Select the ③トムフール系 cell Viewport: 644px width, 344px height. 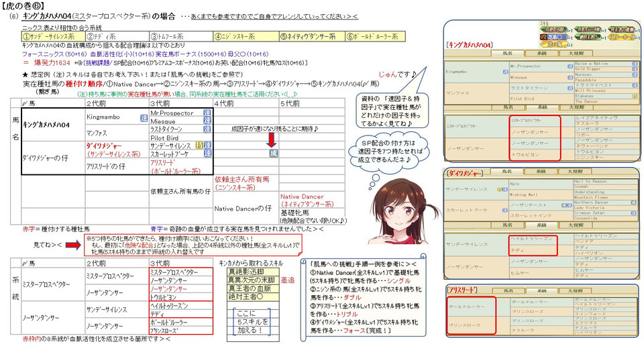180,36
